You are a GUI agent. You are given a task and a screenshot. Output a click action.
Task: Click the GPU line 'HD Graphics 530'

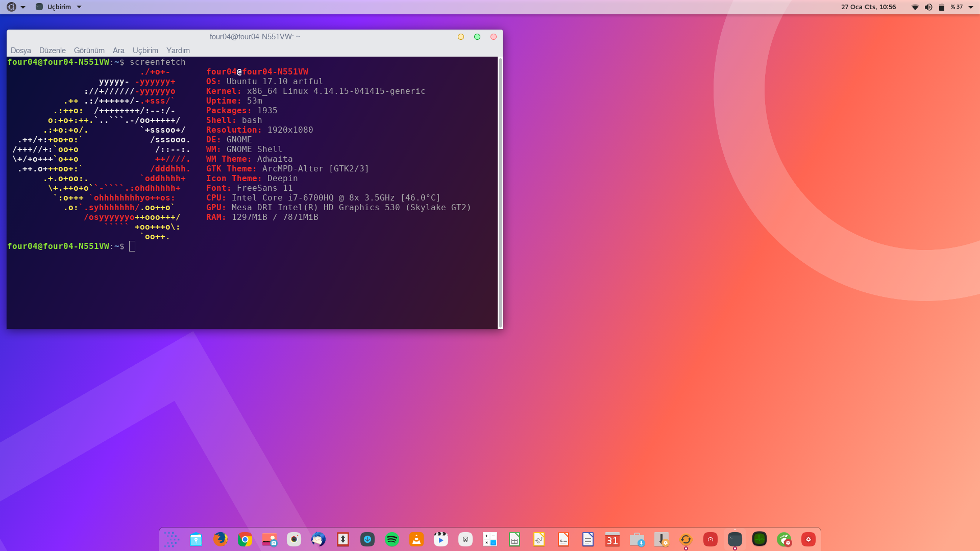[x=338, y=208]
